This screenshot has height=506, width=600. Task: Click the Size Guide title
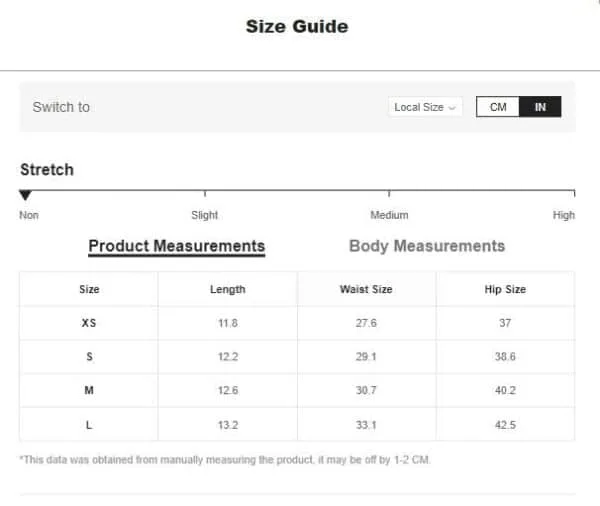(x=297, y=26)
